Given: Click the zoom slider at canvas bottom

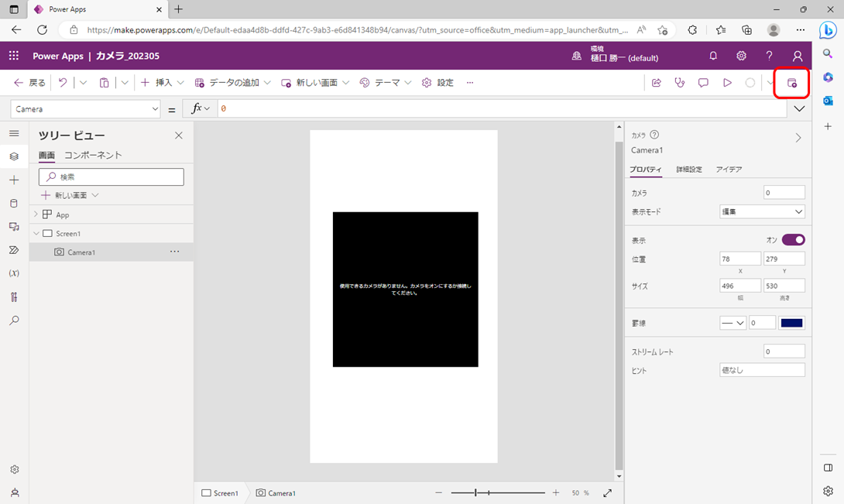Looking at the screenshot, I should coord(498,492).
